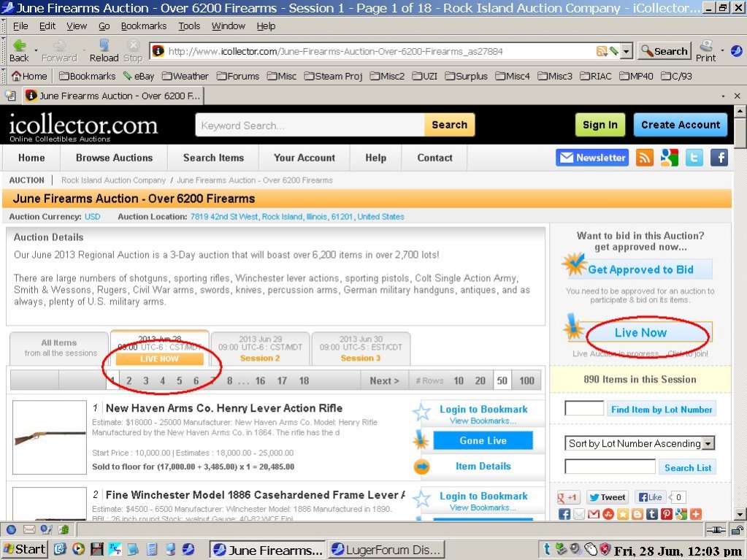Open Mail envelope icon in status bar
The height and width of the screenshot is (560, 747).
pyautogui.click(x=29, y=529)
